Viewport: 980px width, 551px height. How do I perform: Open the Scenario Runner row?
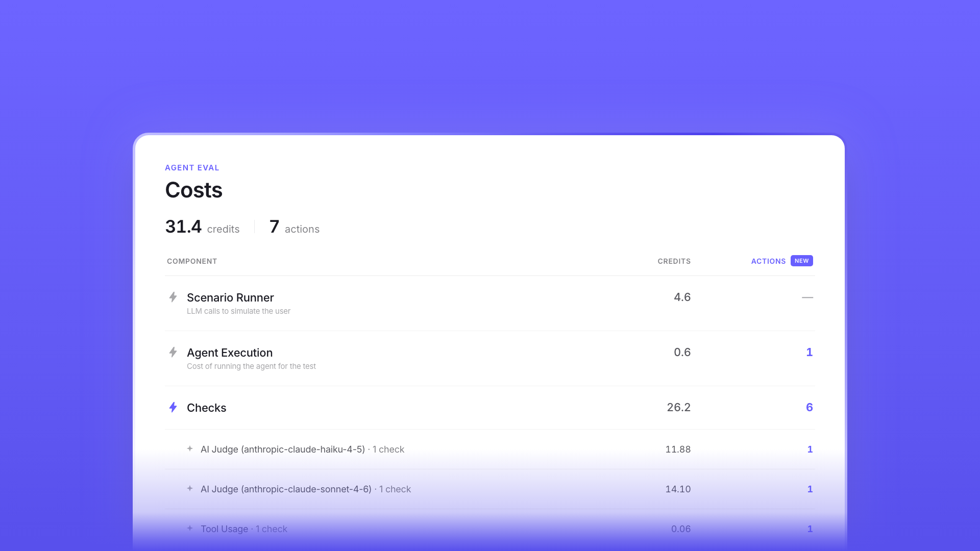click(489, 304)
